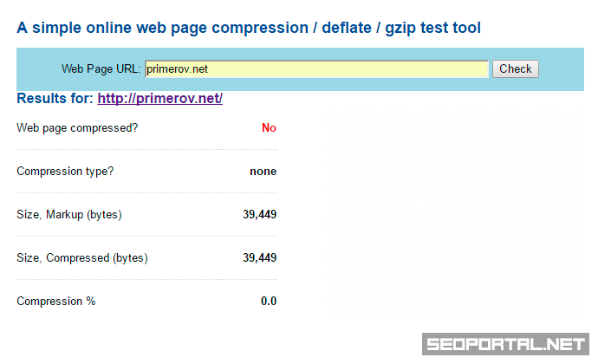The image size is (598, 364).
Task: Click 'test tool' in the page heading
Action: 451,28
